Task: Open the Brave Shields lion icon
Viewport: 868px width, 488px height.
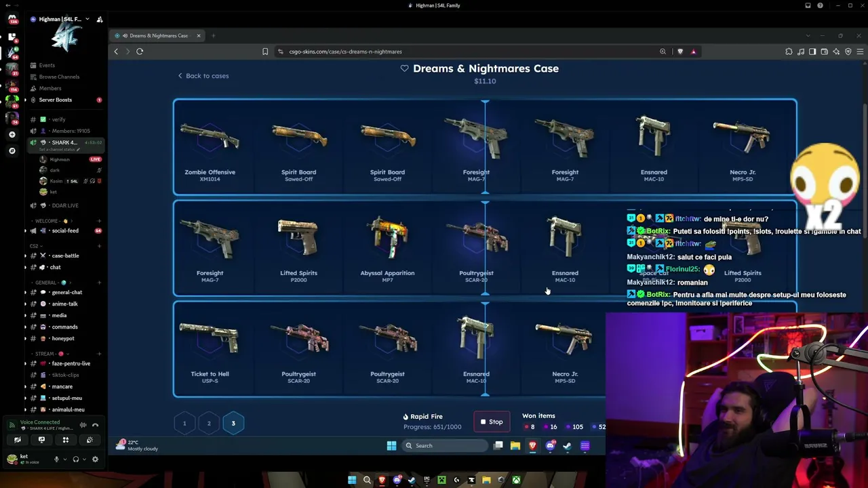Action: click(x=680, y=52)
